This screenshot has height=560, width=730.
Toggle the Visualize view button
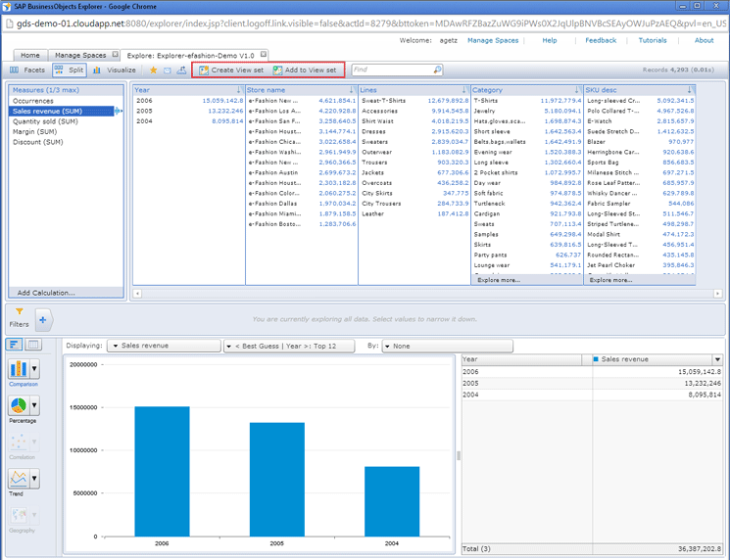point(115,70)
